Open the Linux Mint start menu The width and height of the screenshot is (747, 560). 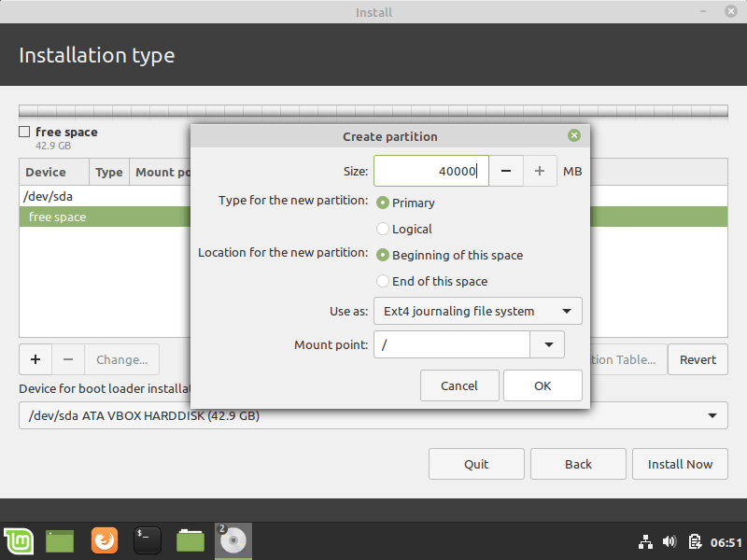point(19,541)
